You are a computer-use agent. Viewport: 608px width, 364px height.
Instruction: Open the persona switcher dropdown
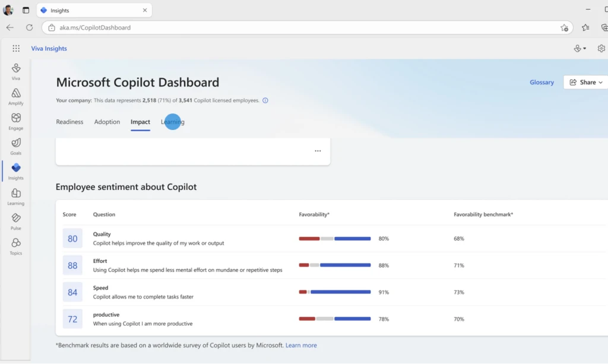coord(579,48)
